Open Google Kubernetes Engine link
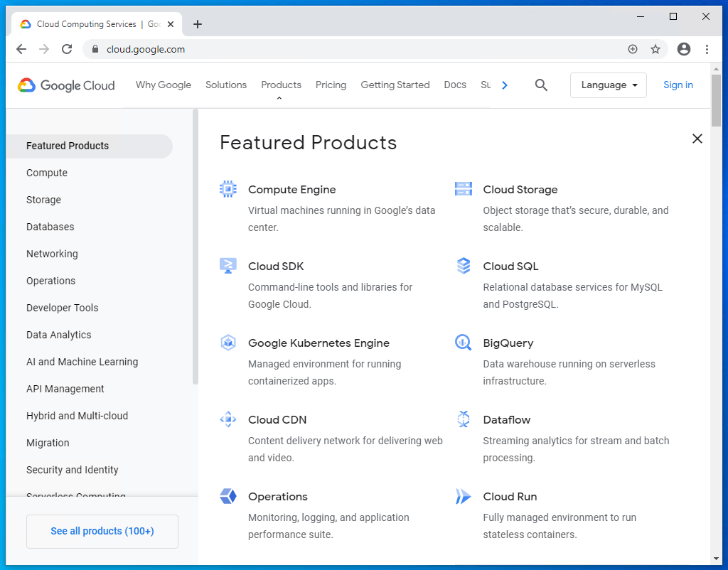This screenshot has height=570, width=728. [318, 343]
